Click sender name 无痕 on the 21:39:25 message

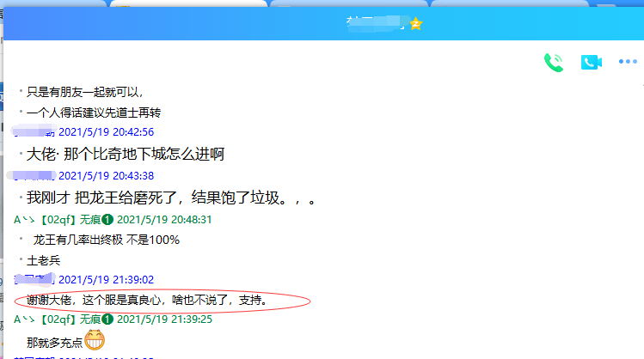(87, 319)
